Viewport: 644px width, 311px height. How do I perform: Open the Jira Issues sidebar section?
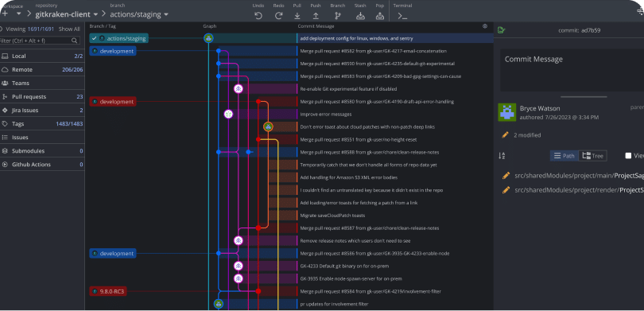pyautogui.click(x=42, y=110)
